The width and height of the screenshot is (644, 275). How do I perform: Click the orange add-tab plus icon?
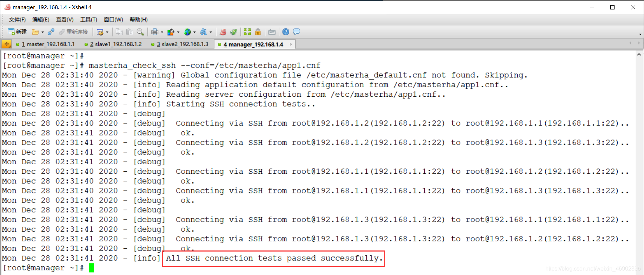coord(6,44)
